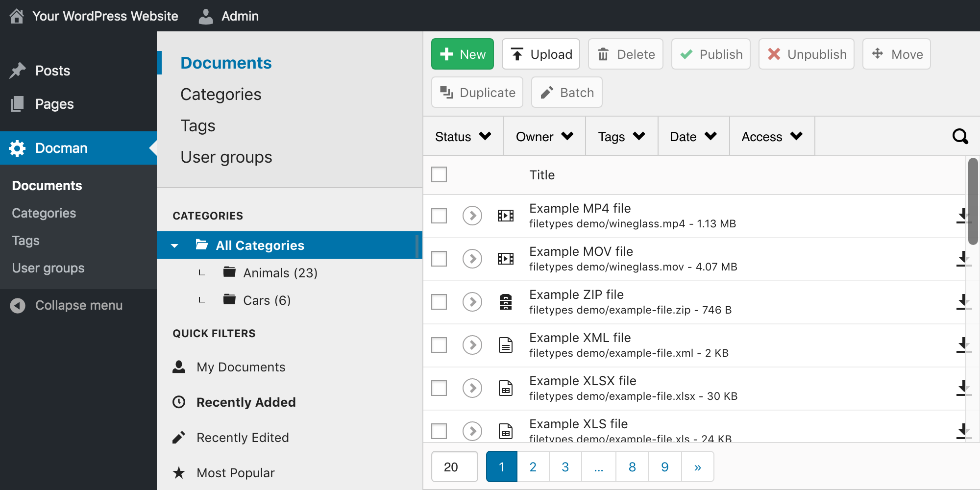Screen dimensions: 980x490
Task: Click the Upload button
Action: 541,54
